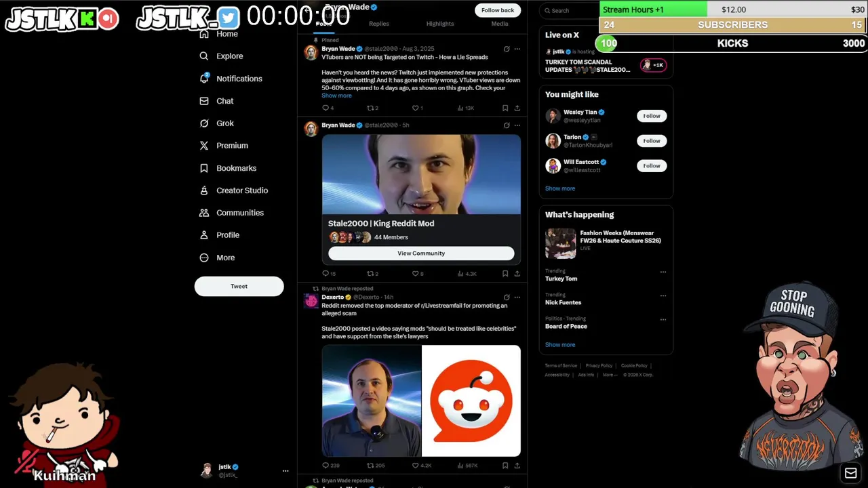The height and width of the screenshot is (488, 868).
Task: Switch to the Media tab
Action: (x=500, y=24)
